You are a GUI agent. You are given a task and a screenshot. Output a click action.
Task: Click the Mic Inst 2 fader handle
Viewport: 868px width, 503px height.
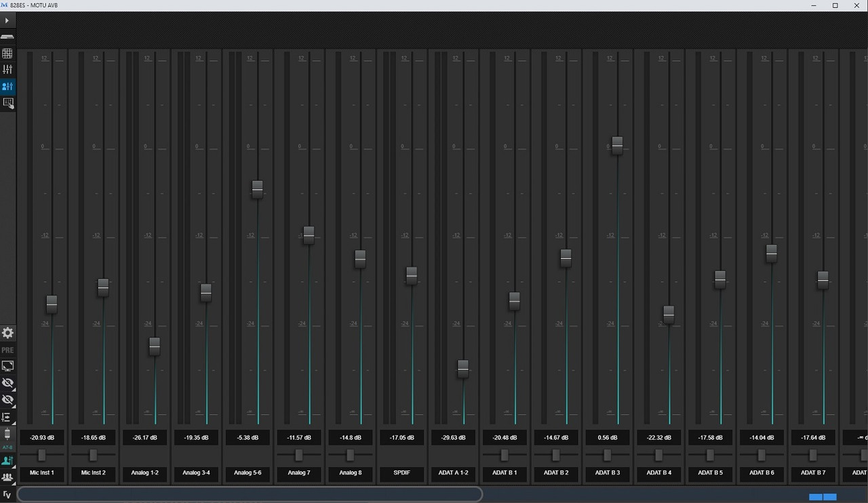pos(103,287)
